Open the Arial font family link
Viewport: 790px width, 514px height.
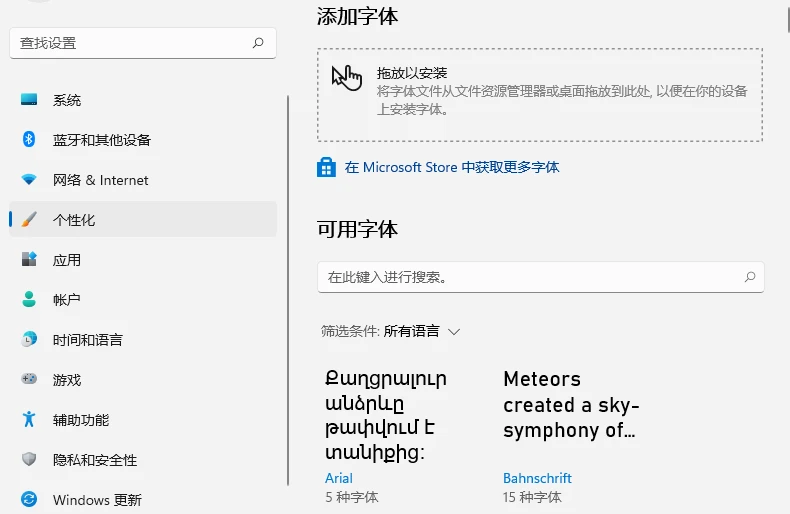click(339, 479)
